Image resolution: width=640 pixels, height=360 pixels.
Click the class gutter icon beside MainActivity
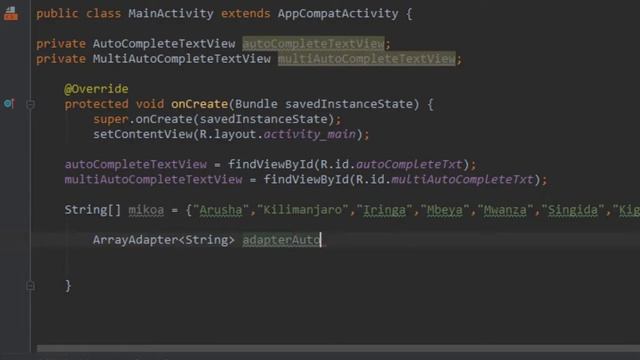tap(11, 13)
